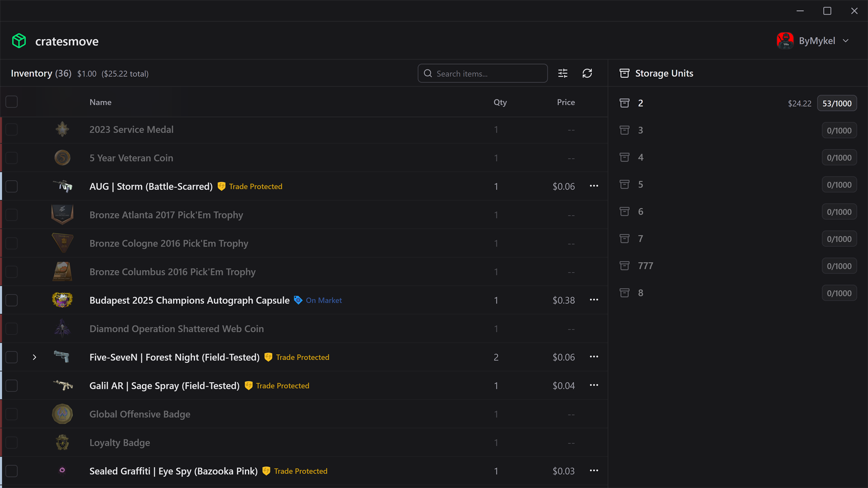Sort by the Name column header

point(100,102)
